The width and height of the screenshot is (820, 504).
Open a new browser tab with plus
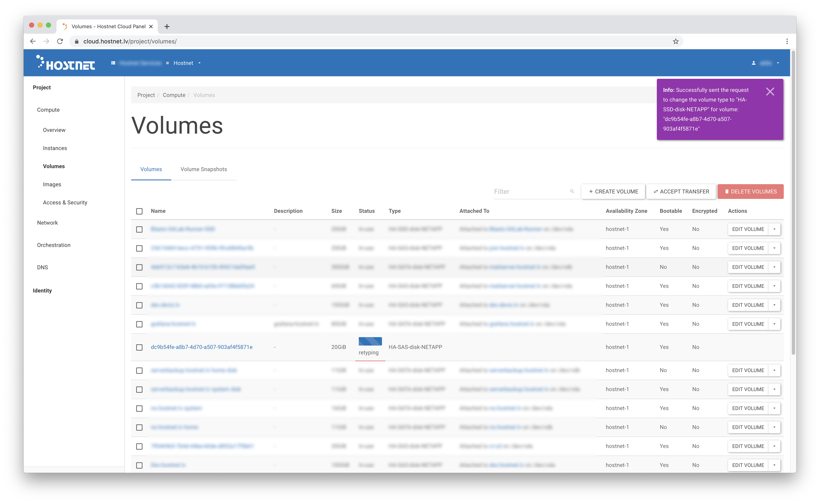tap(167, 27)
